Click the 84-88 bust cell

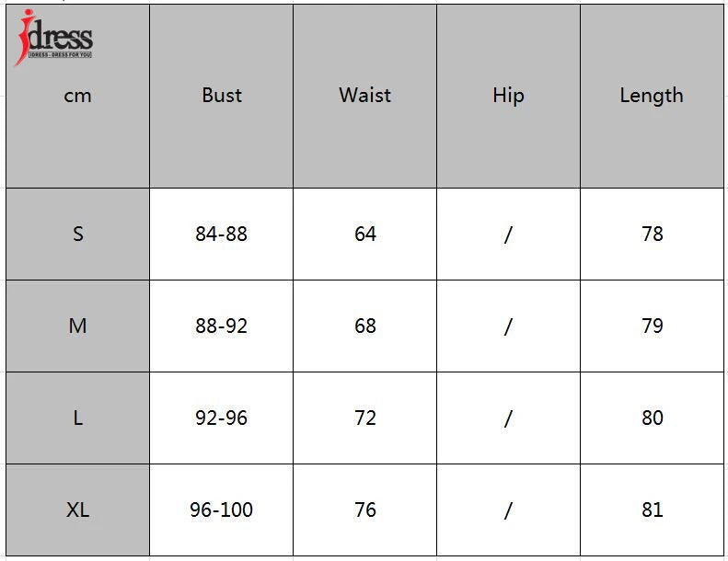click(x=222, y=234)
